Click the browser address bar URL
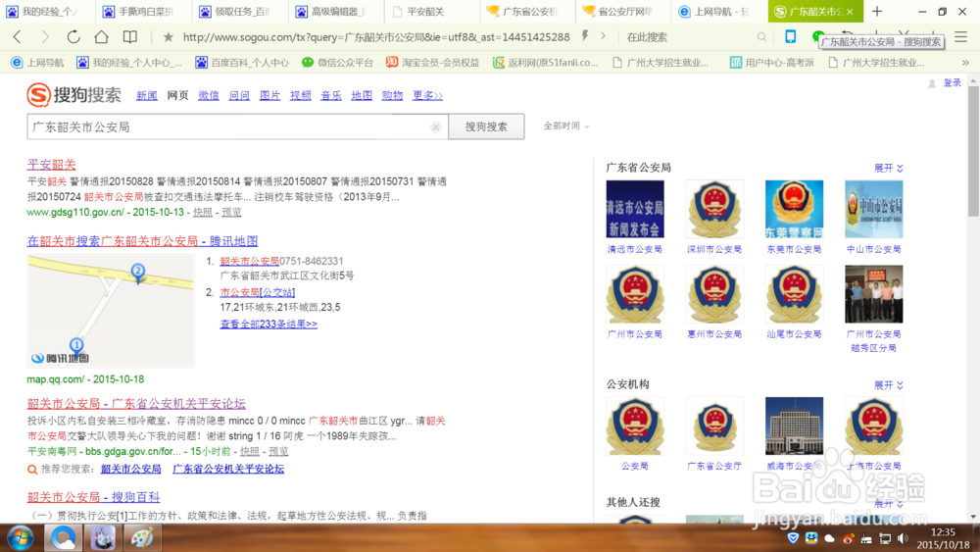Screen dimensions: 980x552 (376, 37)
